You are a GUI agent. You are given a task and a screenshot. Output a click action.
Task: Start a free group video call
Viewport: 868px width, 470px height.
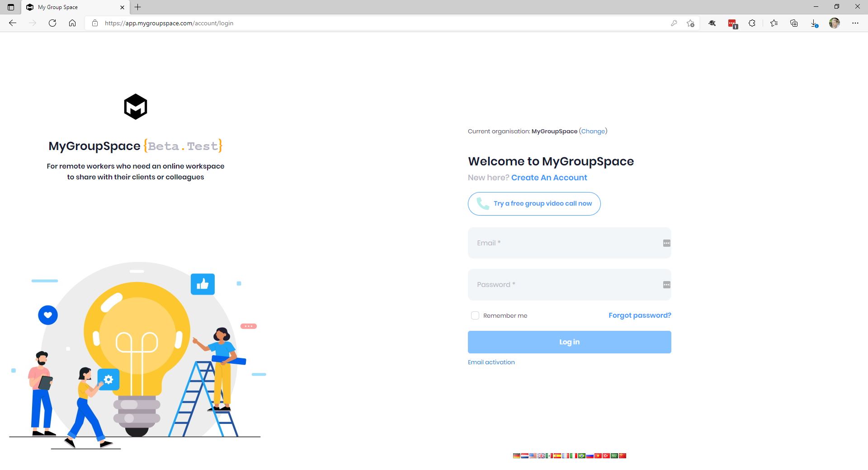coord(534,204)
